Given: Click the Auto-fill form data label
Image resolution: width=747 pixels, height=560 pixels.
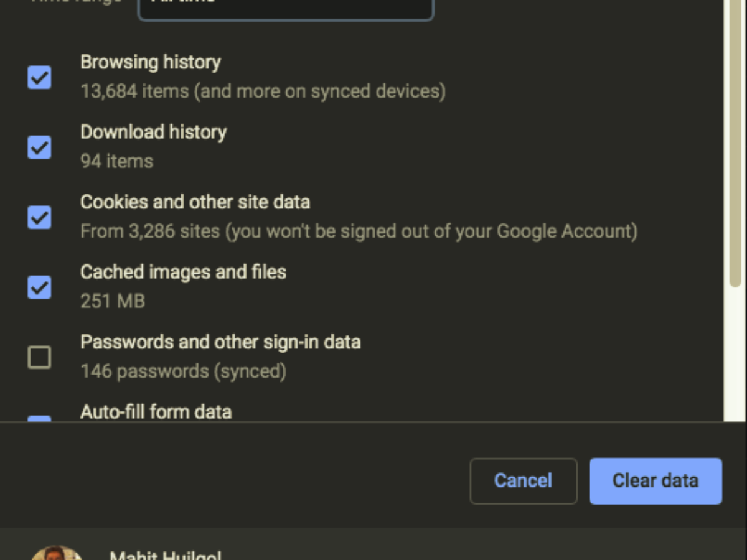Looking at the screenshot, I should point(156,412).
